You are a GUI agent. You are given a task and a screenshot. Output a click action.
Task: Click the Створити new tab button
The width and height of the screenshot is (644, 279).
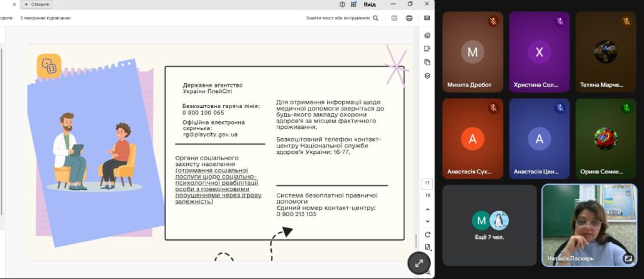point(36,4)
